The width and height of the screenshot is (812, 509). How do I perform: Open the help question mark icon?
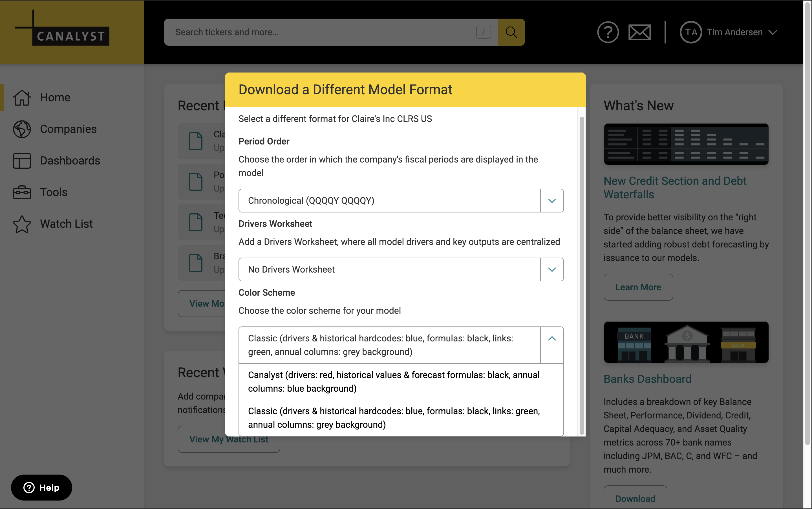click(x=608, y=32)
